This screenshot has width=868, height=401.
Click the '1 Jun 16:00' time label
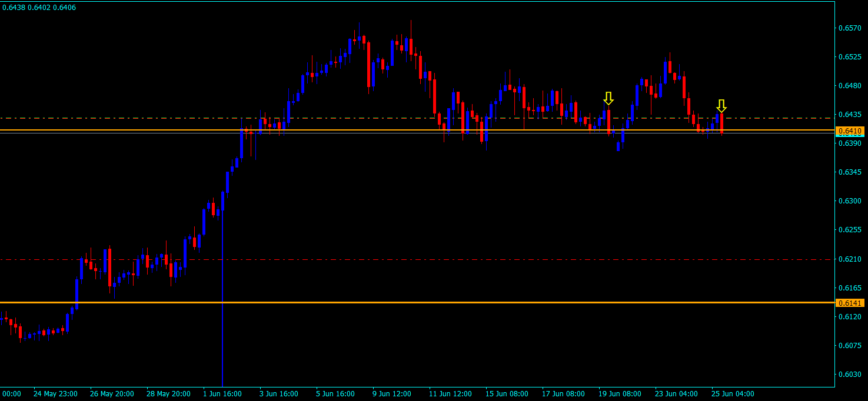222,393
